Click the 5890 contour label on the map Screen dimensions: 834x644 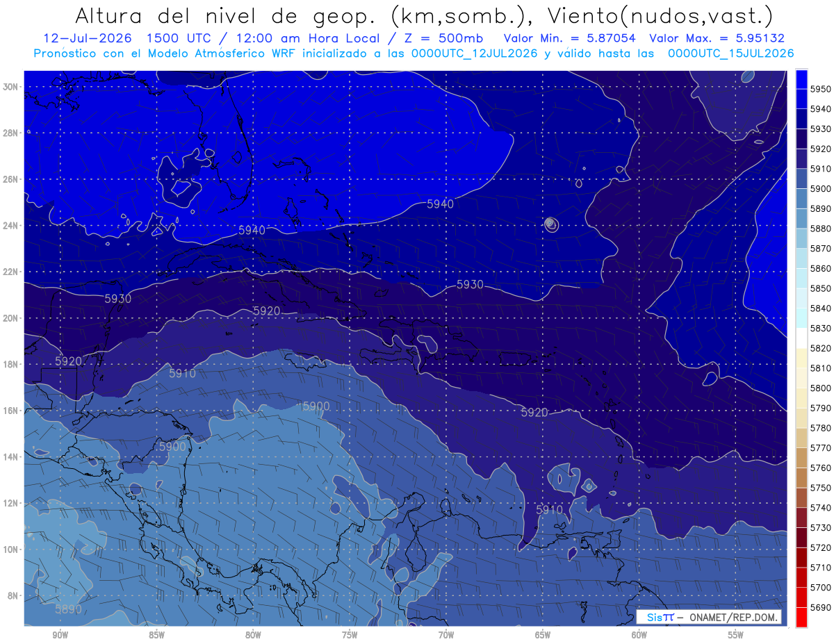coord(68,609)
